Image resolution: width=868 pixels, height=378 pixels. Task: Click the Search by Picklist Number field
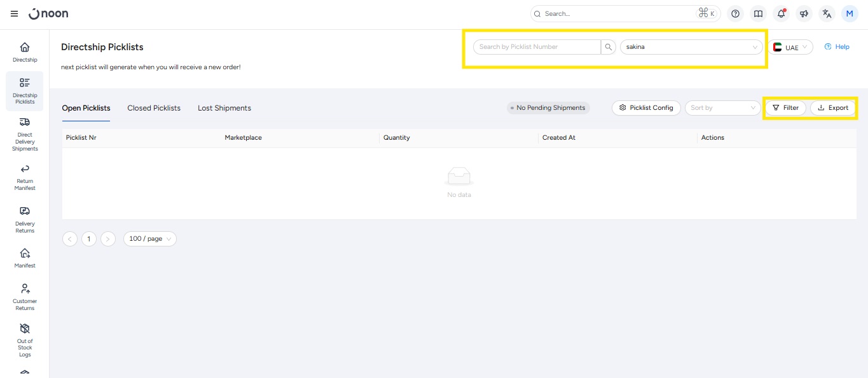[537, 47]
